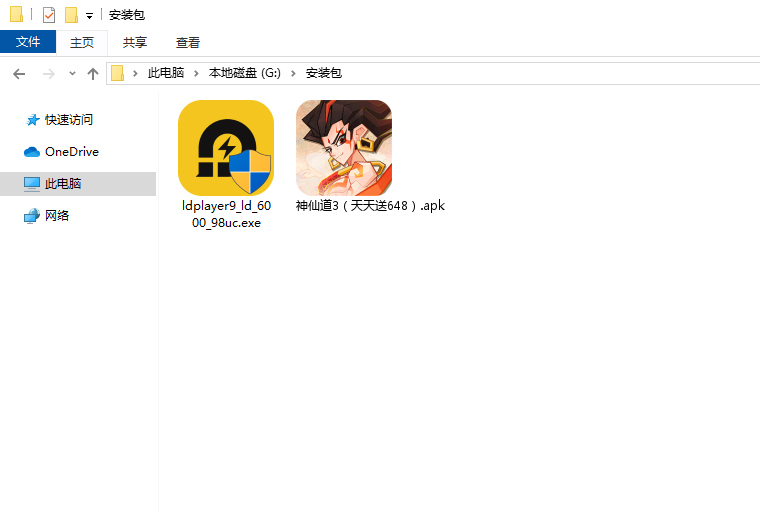Click the folder icon in the address bar
Screen dimensions: 760x512
[x=118, y=74]
